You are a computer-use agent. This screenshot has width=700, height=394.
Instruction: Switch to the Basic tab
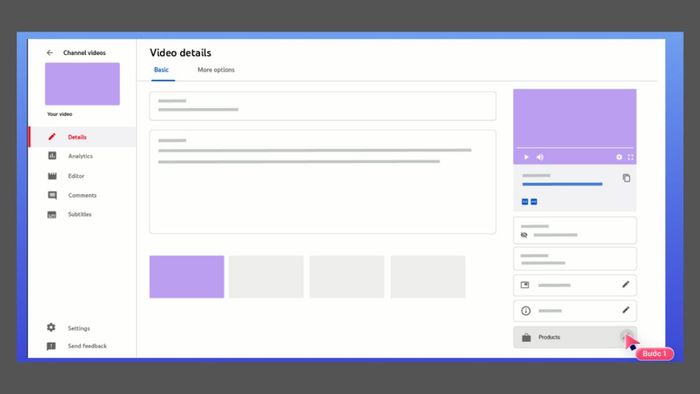coord(161,70)
